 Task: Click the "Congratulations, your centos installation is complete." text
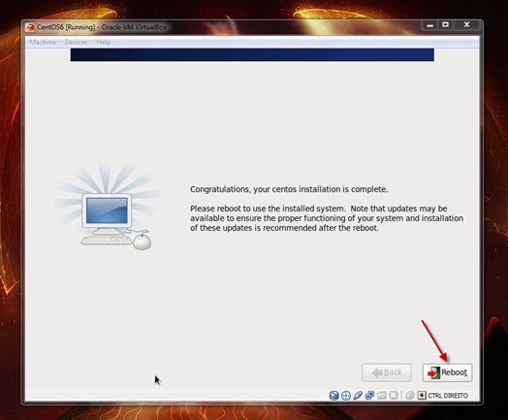click(x=289, y=189)
